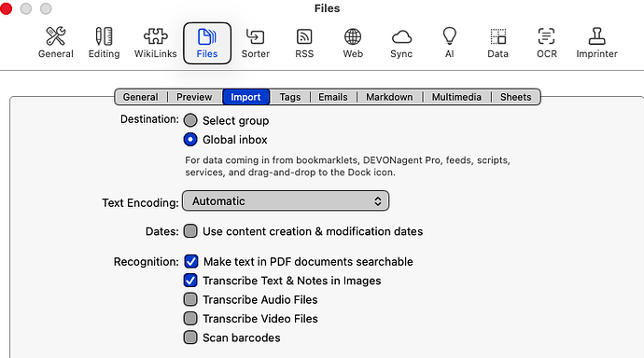Enable Transcribe Audio Files checkbox
Screen dimensions: 644x358
(x=190, y=299)
